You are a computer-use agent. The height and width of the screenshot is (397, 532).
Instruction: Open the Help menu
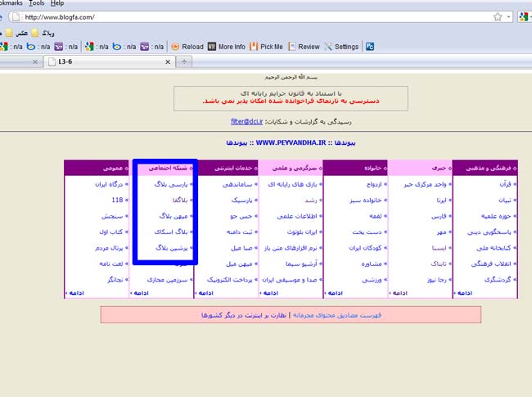[57, 3]
